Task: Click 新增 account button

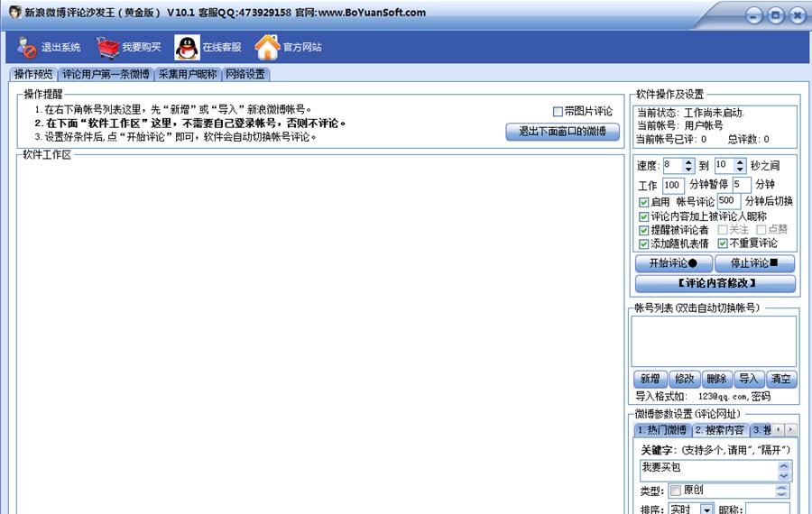Action: [650, 379]
